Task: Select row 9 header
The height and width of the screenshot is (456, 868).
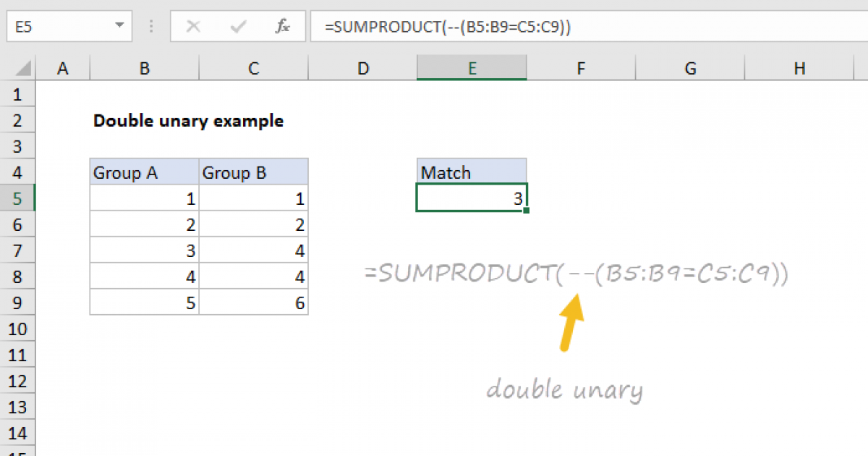Action: click(18, 303)
